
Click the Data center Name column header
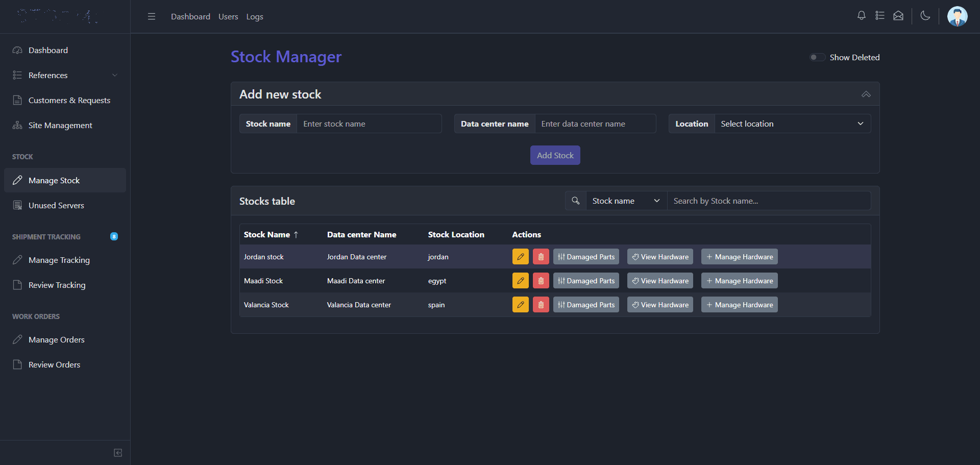[x=361, y=235]
